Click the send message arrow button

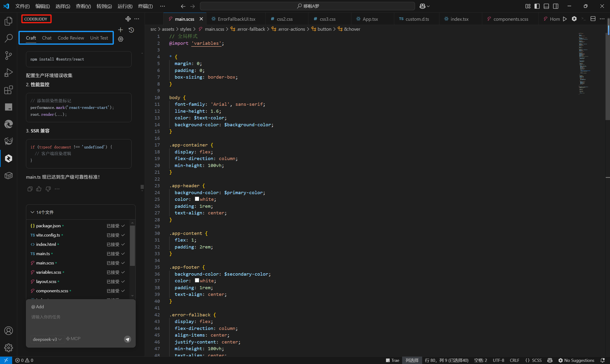point(127,339)
